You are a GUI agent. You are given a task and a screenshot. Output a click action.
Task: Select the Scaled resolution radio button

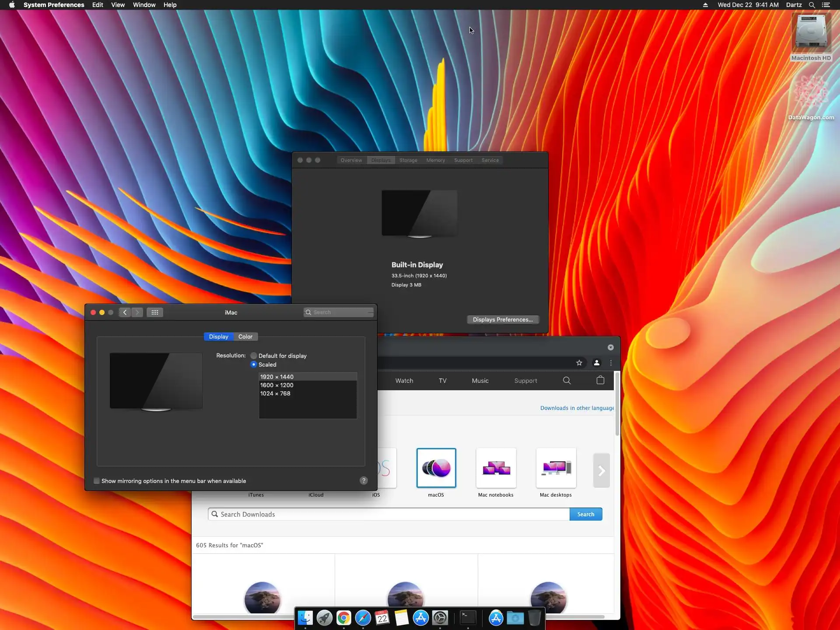[x=254, y=364]
